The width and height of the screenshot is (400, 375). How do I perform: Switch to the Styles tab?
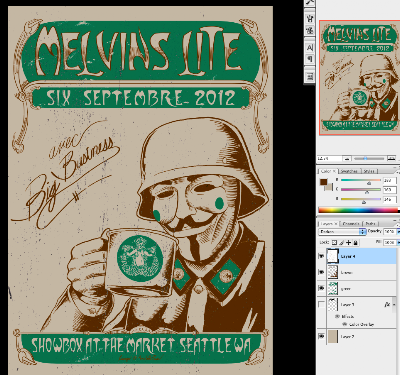tap(369, 171)
